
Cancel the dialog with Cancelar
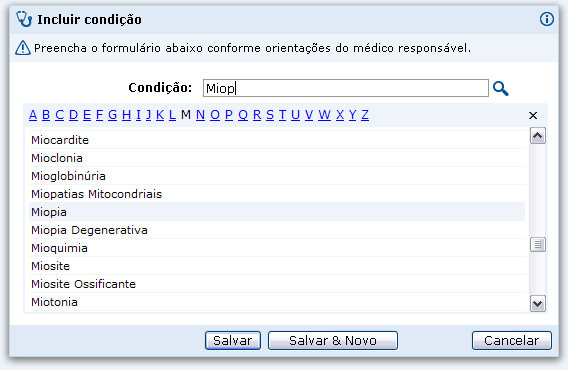coord(511,341)
